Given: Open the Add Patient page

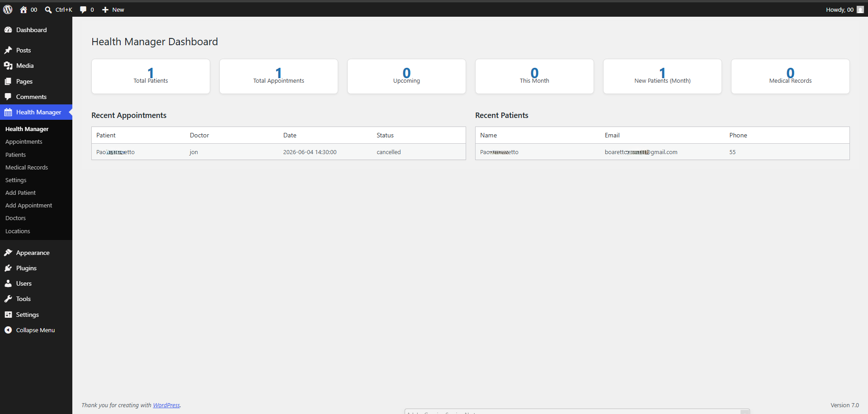Looking at the screenshot, I should coord(20,193).
